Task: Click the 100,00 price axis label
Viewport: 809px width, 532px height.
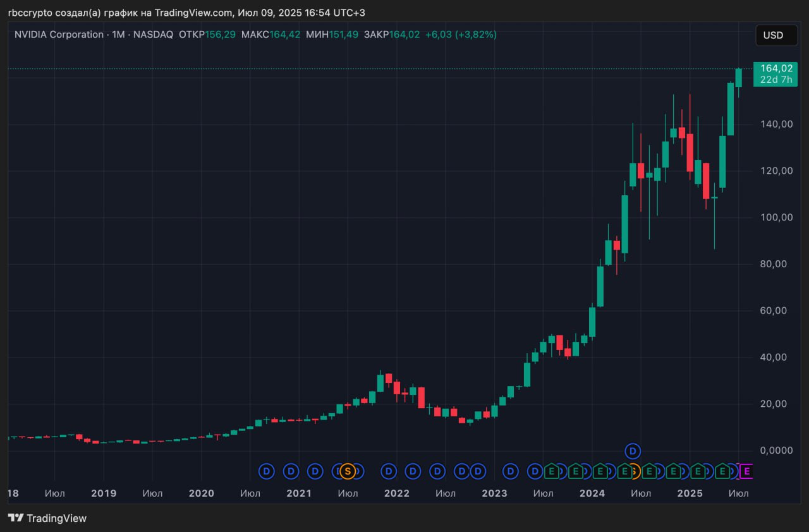Action: coord(777,217)
